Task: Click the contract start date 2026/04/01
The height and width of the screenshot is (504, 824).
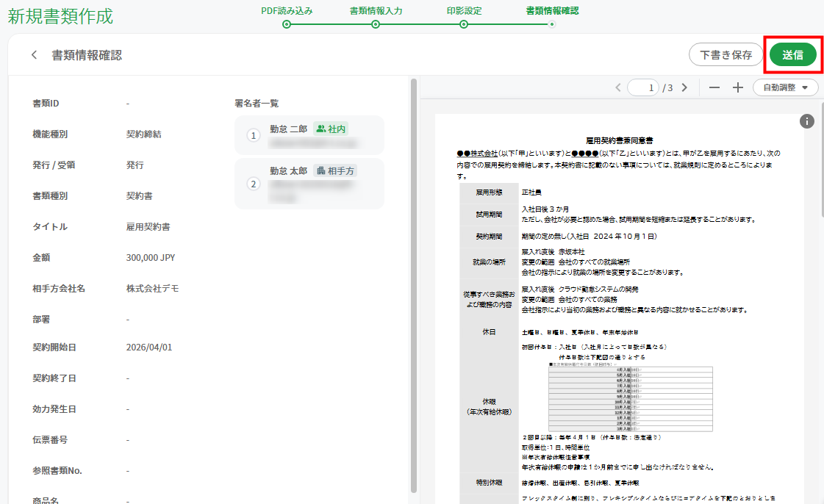Action: point(148,348)
